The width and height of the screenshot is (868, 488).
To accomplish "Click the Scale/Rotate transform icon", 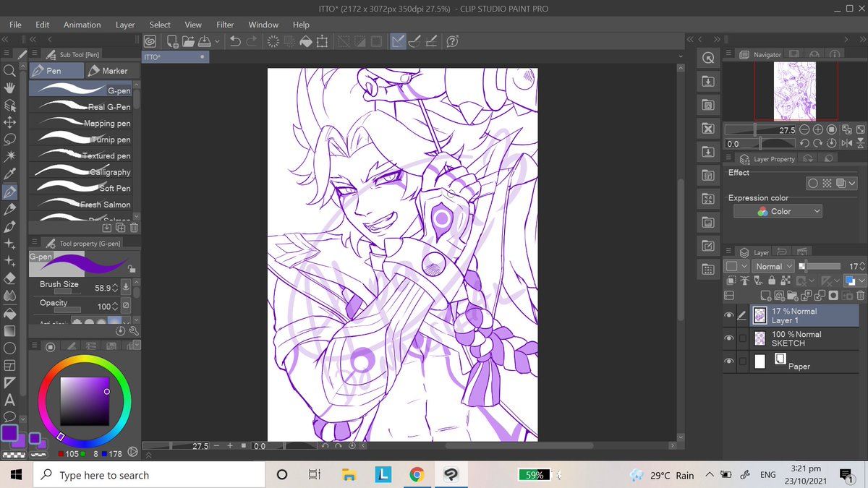I will click(x=322, y=42).
